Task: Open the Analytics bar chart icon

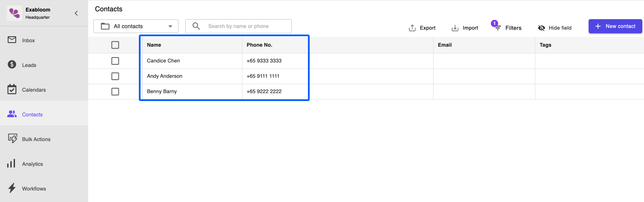Action: (11, 164)
